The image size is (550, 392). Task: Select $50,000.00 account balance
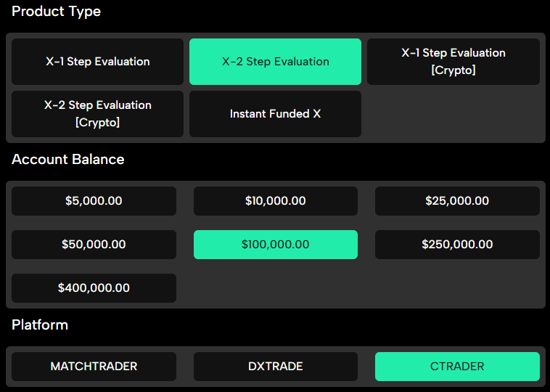[x=94, y=245]
